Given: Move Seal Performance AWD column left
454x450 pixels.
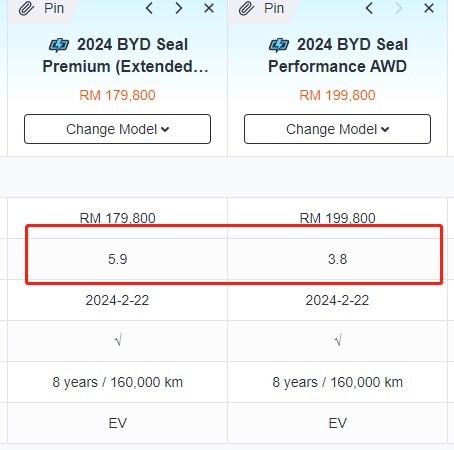Looking at the screenshot, I should pos(369,8).
